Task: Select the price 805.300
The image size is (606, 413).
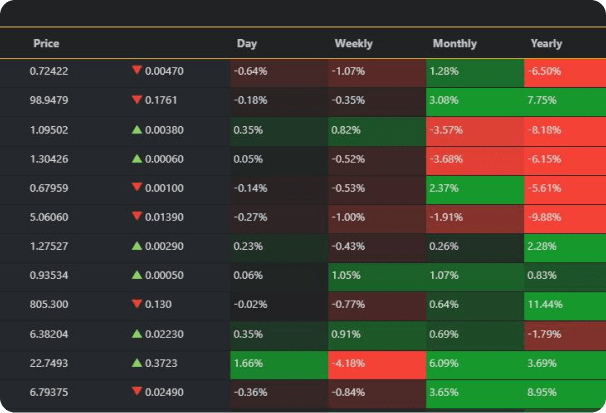Action: tap(49, 304)
